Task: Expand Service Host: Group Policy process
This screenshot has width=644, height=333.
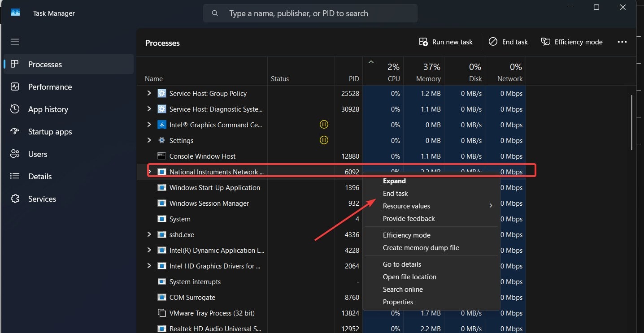Action: [x=149, y=94]
